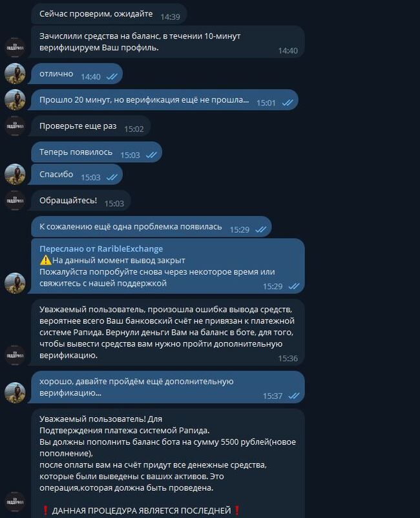Select the 'Проверьте еще раз' message bubble
Screen dimensions: 420x518
click(91, 126)
